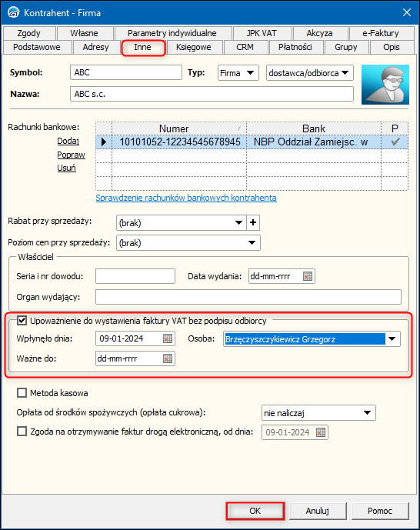
Task: Click the Seria i nr dowodu field
Action: click(x=135, y=276)
